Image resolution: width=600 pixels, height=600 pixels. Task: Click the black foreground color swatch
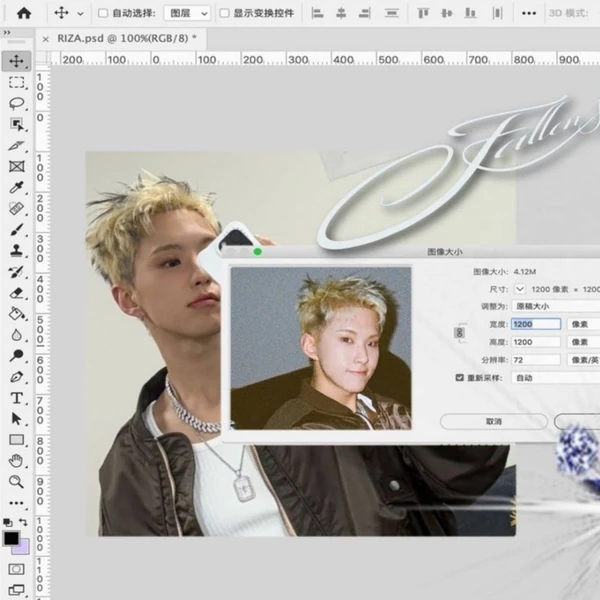pos(11,538)
